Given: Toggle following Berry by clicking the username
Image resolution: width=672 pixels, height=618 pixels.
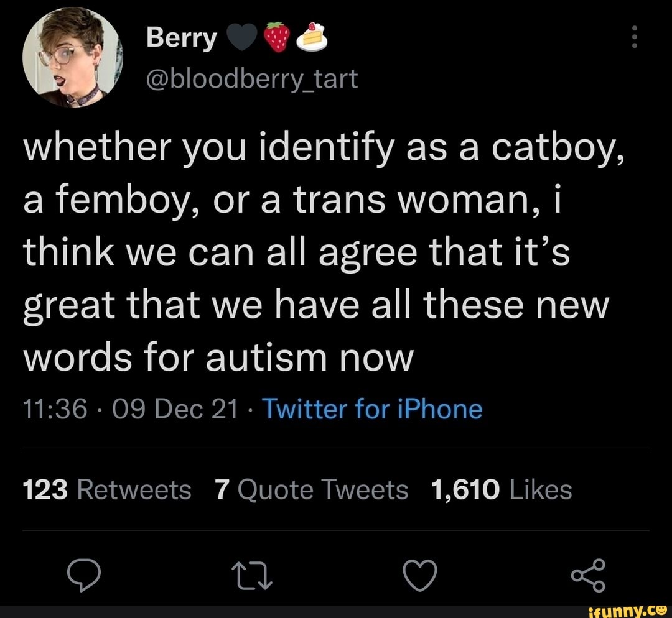Looking at the screenshot, I should 180,37.
